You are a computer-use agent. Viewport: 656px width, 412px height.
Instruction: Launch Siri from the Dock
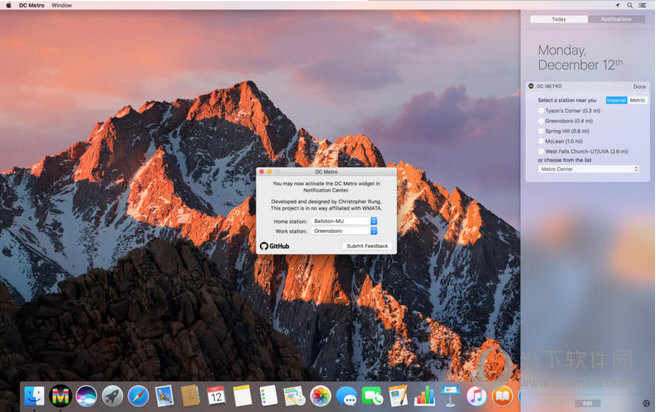(86, 396)
